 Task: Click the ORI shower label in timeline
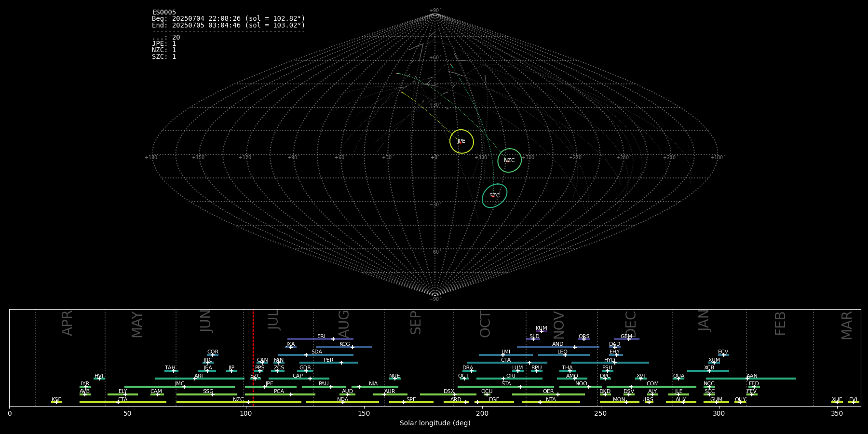511,376
